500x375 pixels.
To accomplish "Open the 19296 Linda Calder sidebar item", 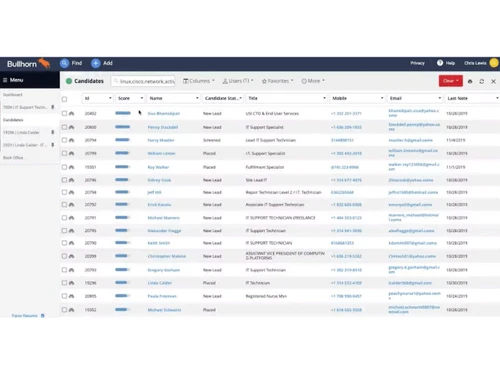I will [x=21, y=133].
